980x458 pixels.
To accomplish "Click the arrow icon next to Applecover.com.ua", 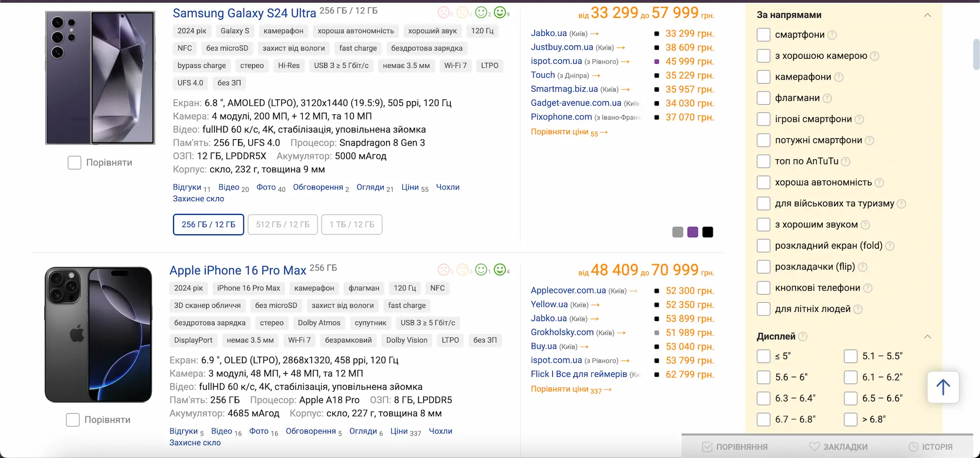I will point(633,291).
